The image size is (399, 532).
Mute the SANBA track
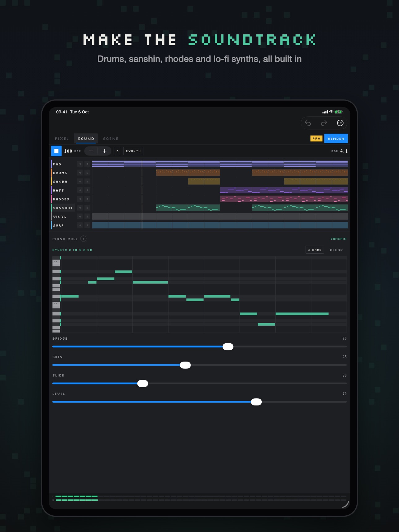point(80,182)
